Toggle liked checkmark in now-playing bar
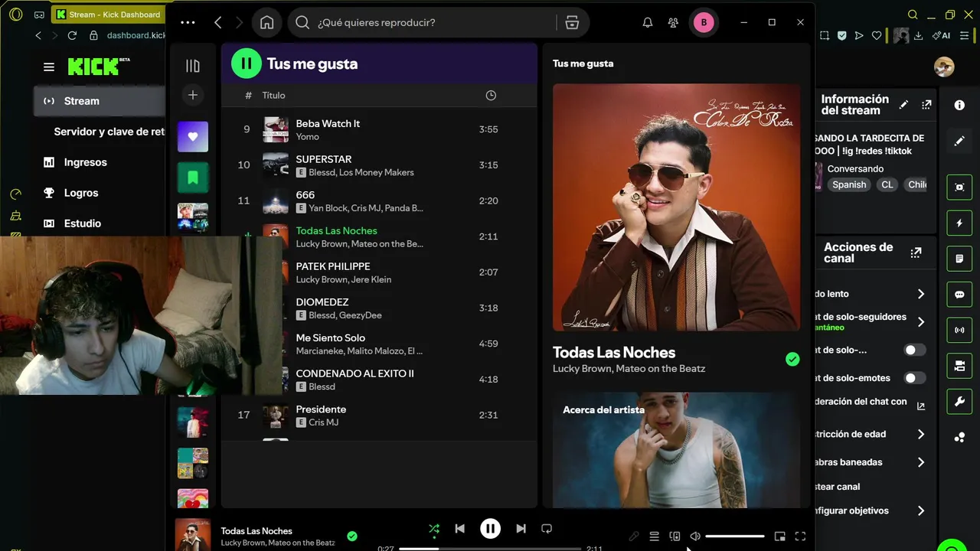 point(352,536)
